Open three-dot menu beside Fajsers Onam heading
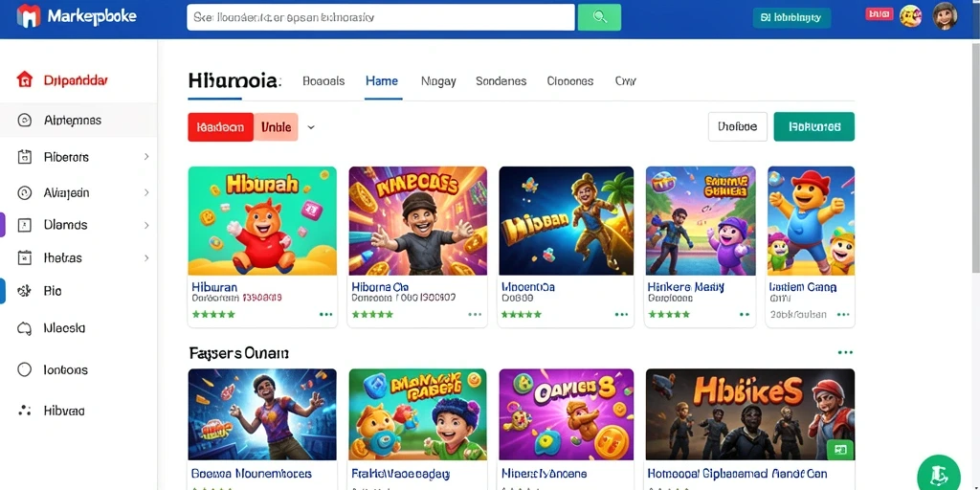This screenshot has width=980, height=490. click(845, 352)
